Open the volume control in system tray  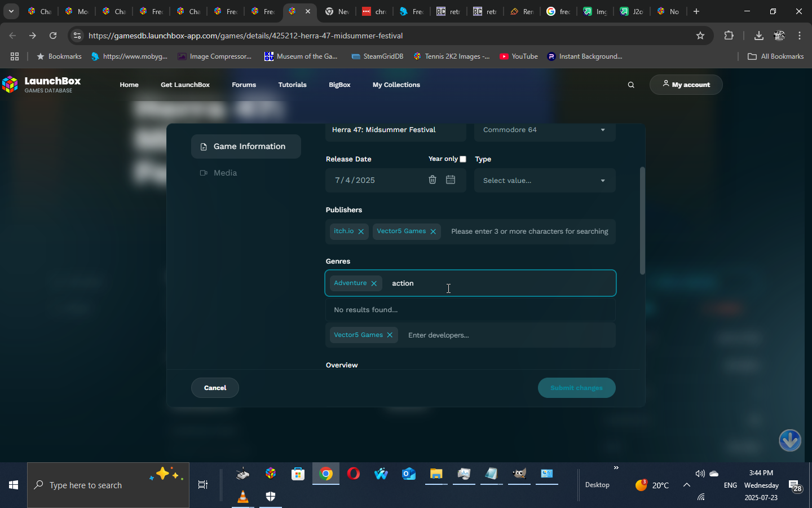tap(700, 474)
